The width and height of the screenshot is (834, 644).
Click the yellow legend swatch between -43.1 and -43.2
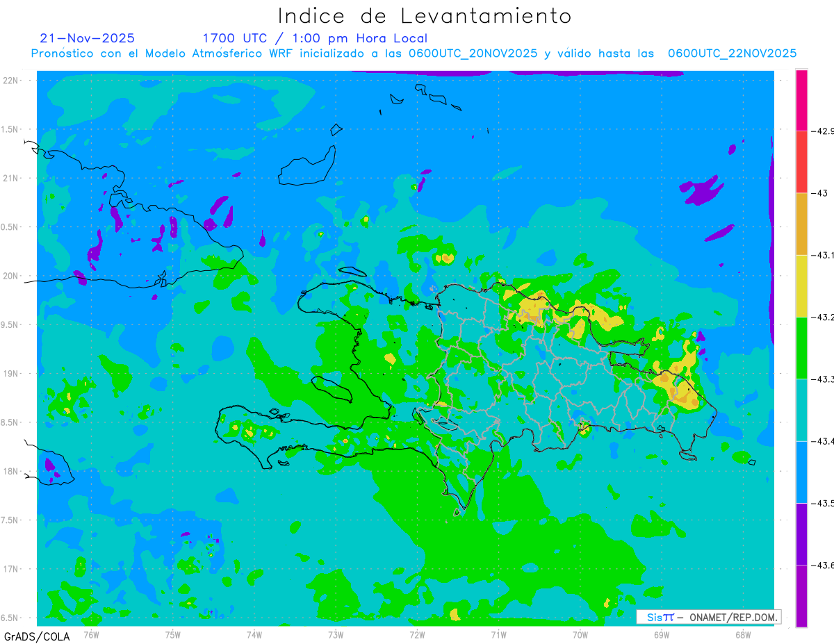pos(801,286)
